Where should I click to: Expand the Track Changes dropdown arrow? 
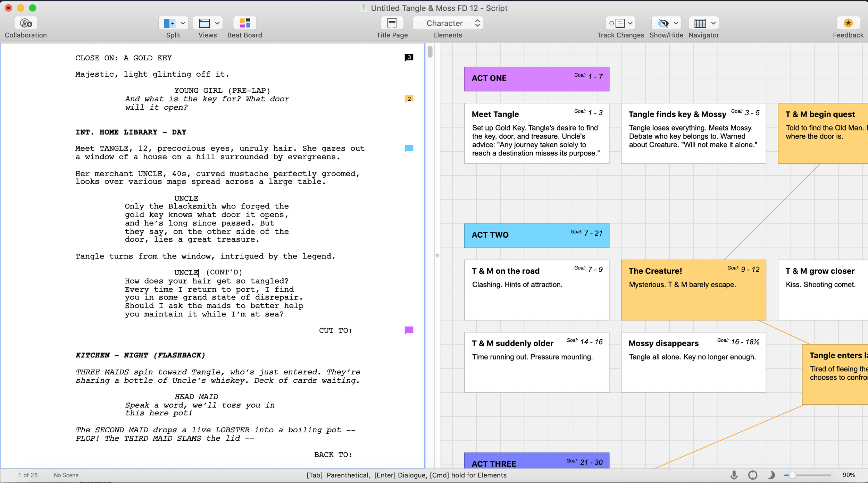coord(631,23)
